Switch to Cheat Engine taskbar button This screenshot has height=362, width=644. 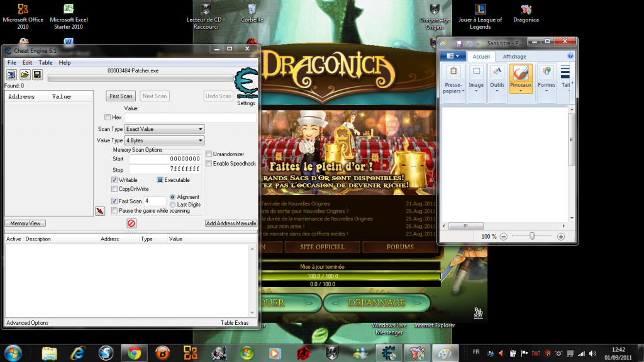(x=389, y=353)
